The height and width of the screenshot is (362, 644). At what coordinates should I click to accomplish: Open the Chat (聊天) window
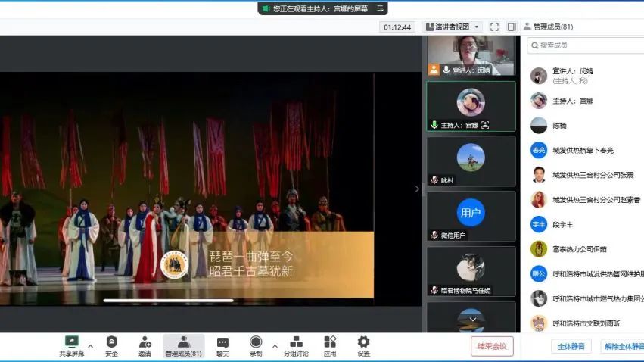point(222,346)
